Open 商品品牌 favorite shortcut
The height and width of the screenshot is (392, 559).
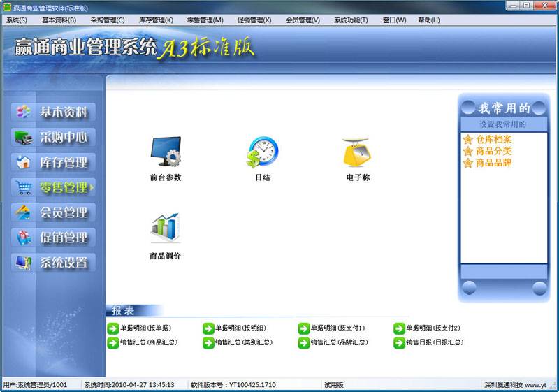(x=493, y=163)
